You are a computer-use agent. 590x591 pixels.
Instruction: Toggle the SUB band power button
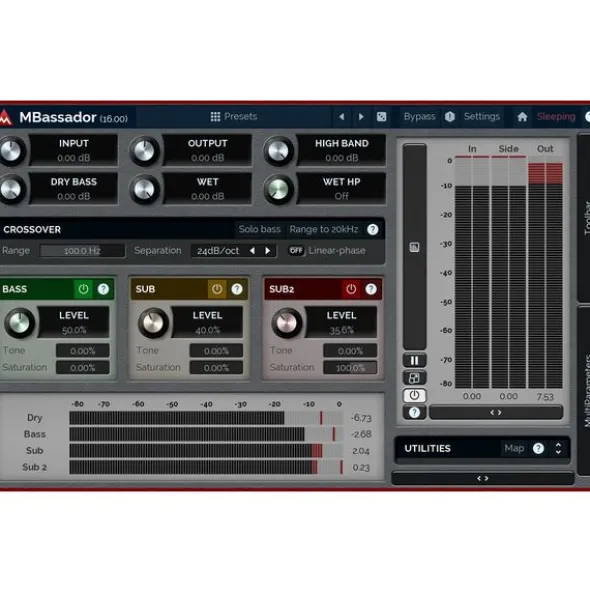click(x=217, y=289)
